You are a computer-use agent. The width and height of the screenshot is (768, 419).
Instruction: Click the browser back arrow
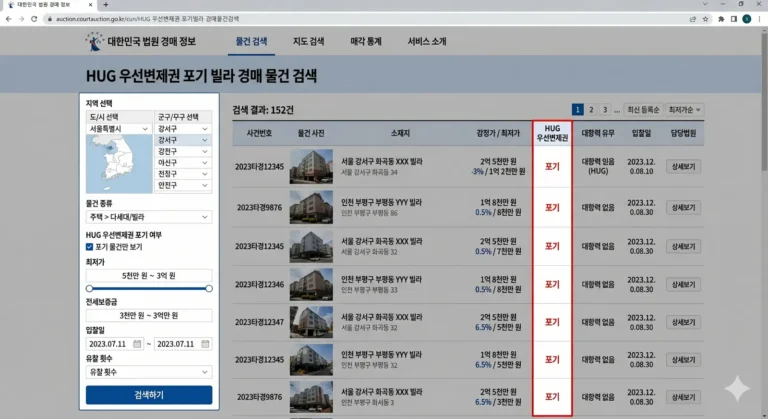(x=8, y=19)
